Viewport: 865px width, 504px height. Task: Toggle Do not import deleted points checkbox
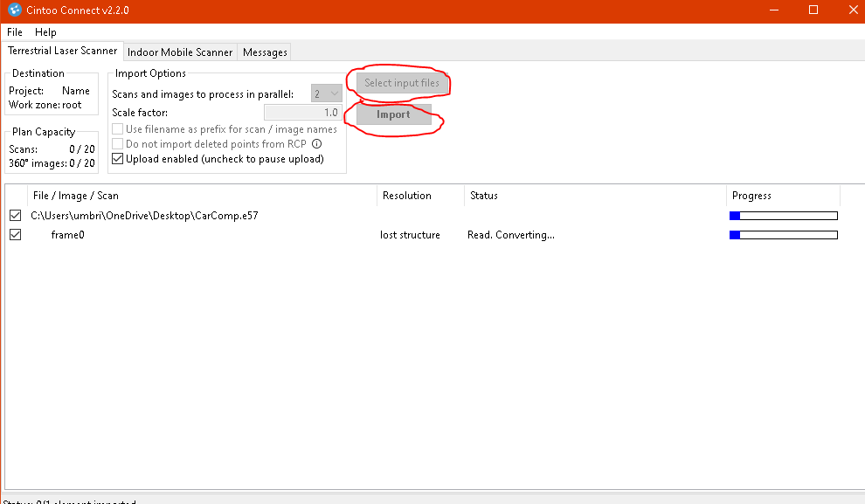point(117,144)
